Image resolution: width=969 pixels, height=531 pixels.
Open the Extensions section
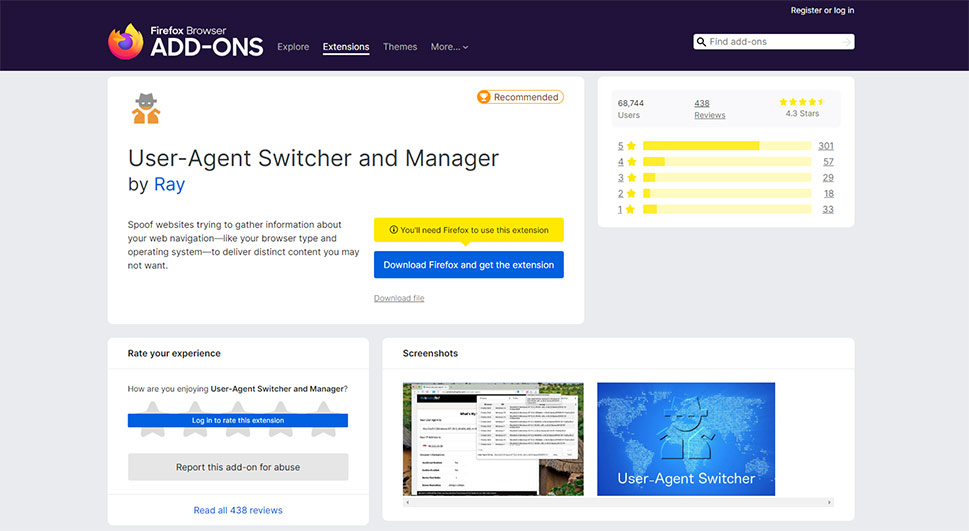[x=346, y=47]
